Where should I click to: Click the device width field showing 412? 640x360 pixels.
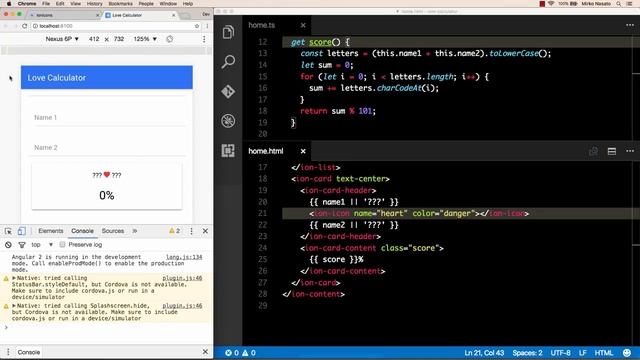(94, 39)
